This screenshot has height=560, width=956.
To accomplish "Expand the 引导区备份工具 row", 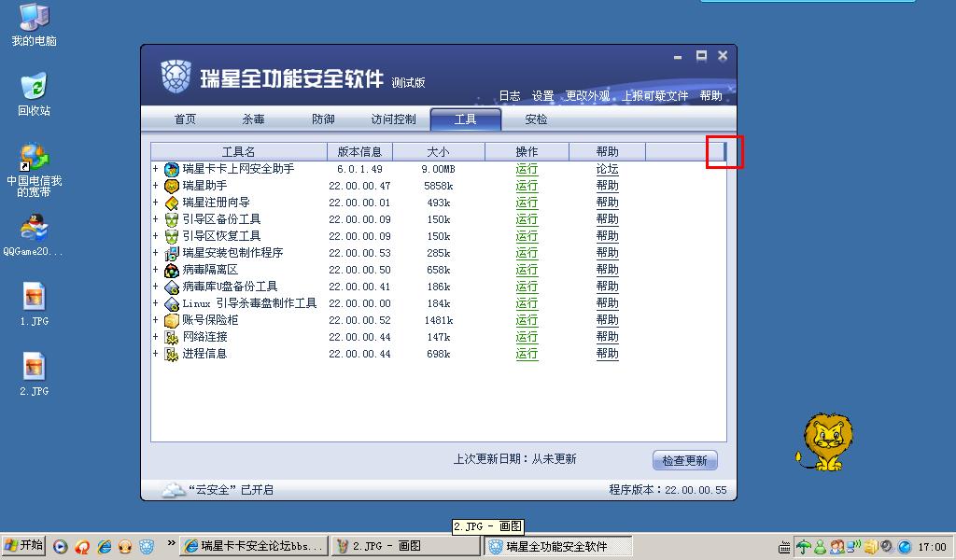I will click(156, 218).
